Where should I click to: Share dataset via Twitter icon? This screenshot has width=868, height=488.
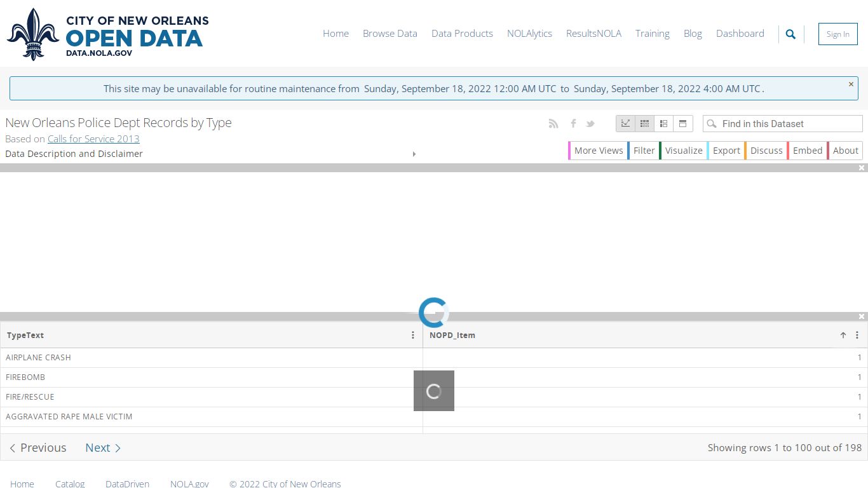tap(590, 124)
